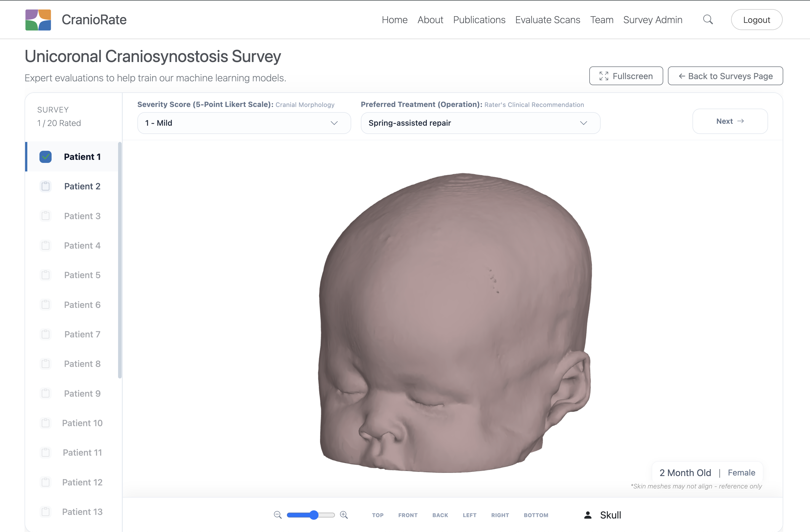Viewport: 810px width, 532px height.
Task: Switch the 3D model to RIGHT view
Action: pyautogui.click(x=500, y=515)
